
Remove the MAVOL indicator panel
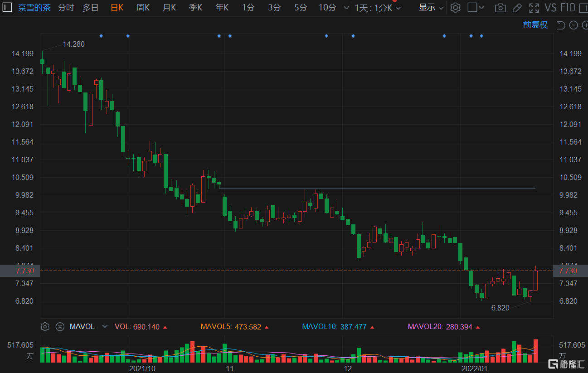[60, 327]
